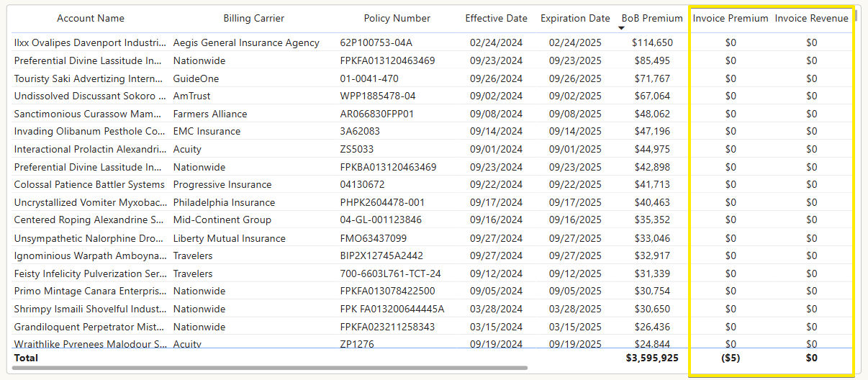This screenshot has height=380, width=868.
Task: Click the Policy Number column header
Action: (x=397, y=18)
